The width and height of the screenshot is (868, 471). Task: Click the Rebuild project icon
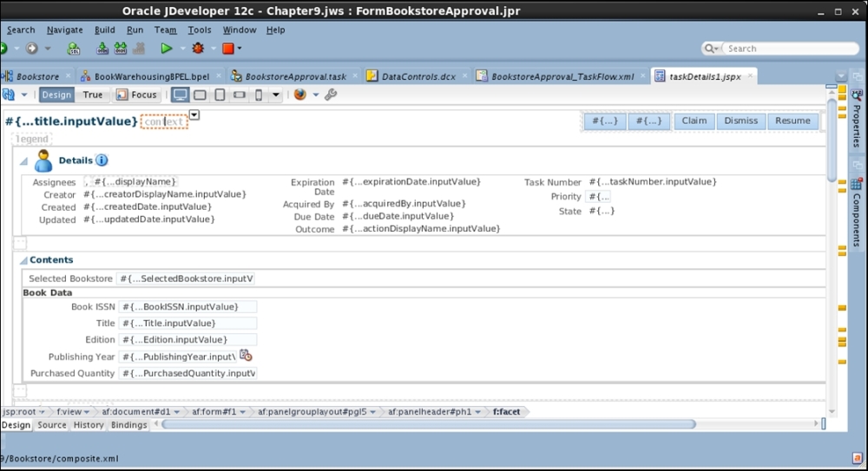[120, 49]
